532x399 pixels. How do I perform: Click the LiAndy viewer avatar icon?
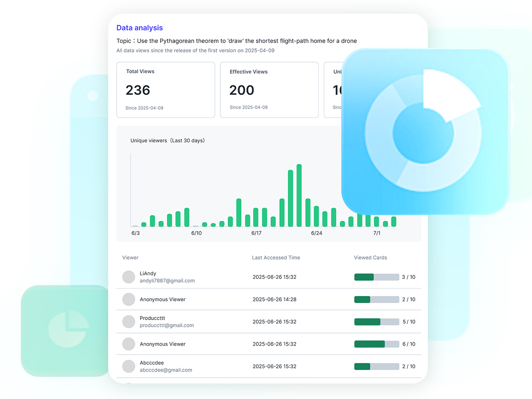(129, 277)
